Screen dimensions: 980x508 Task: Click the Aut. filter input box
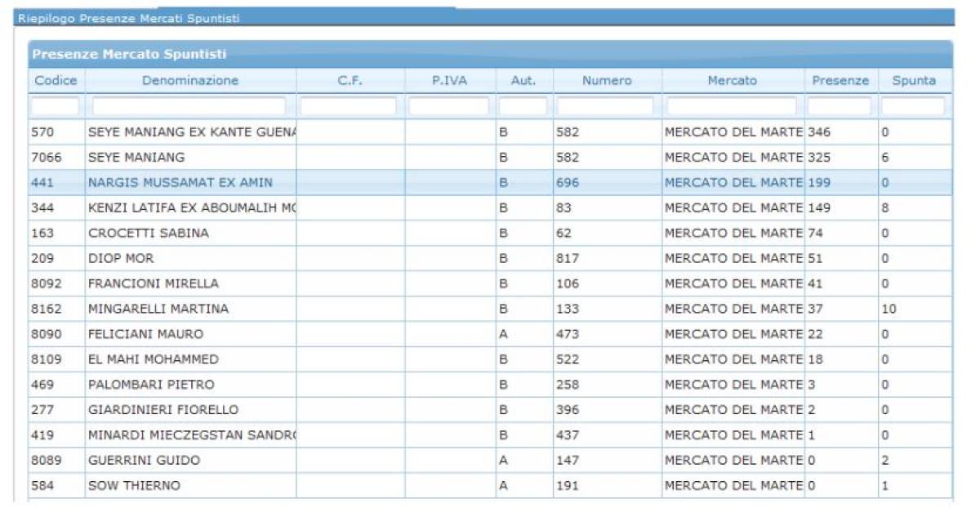point(523,106)
